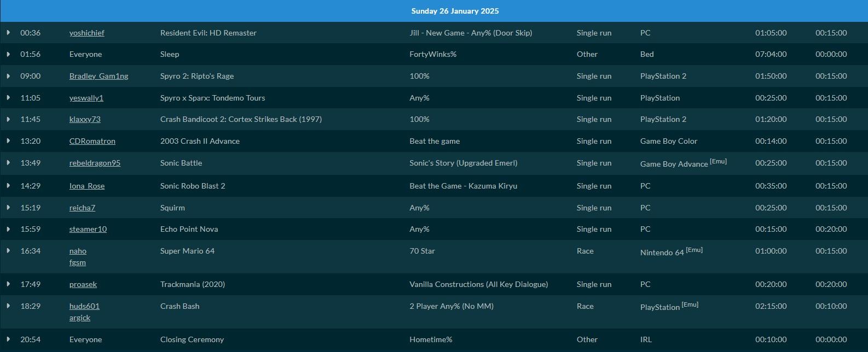Screen dimensions: 868x352
Task: Select the Closing Ceremony title
Action: [x=192, y=339]
